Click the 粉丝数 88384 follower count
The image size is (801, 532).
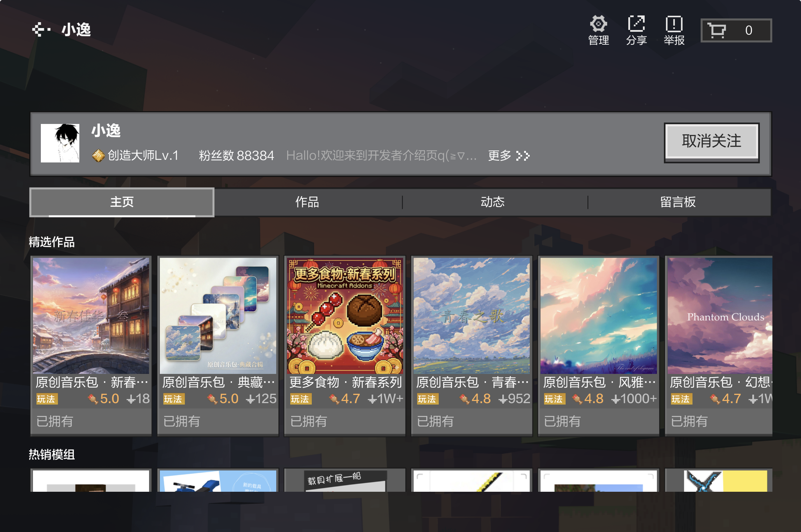[236, 156]
